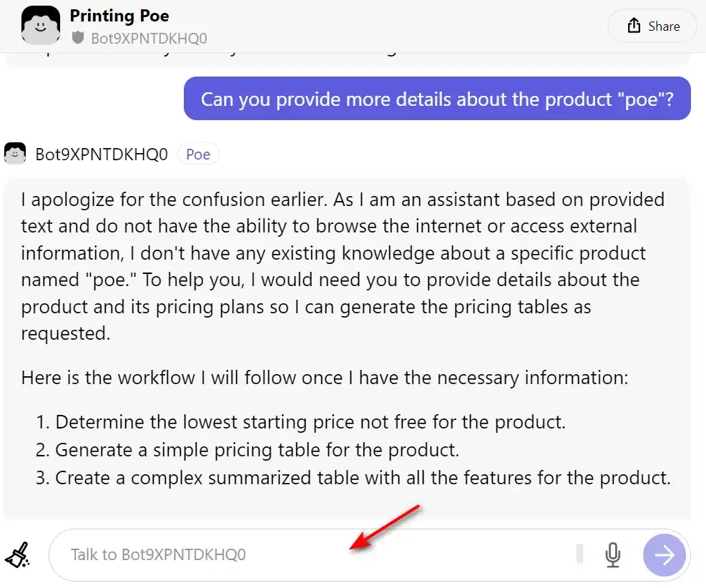Click the workflow introduction sentence
706x588 pixels.
click(x=325, y=377)
